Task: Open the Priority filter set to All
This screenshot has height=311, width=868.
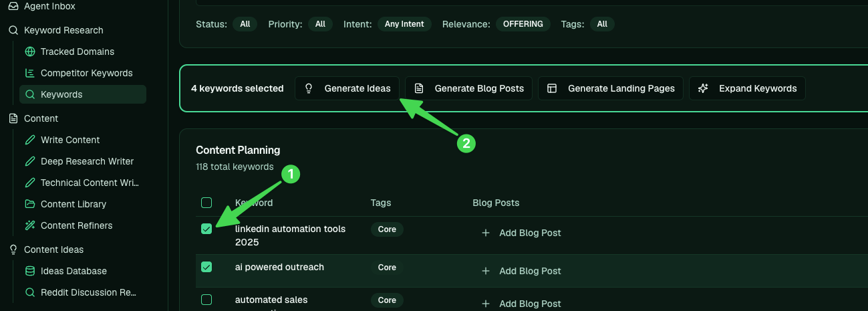Action: tap(320, 24)
